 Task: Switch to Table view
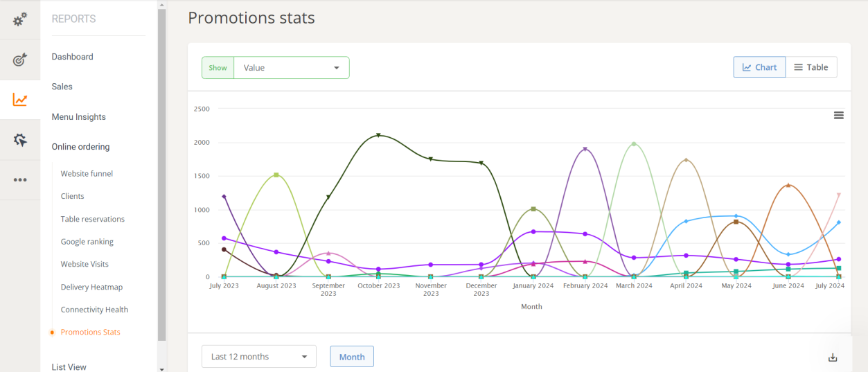coord(811,67)
